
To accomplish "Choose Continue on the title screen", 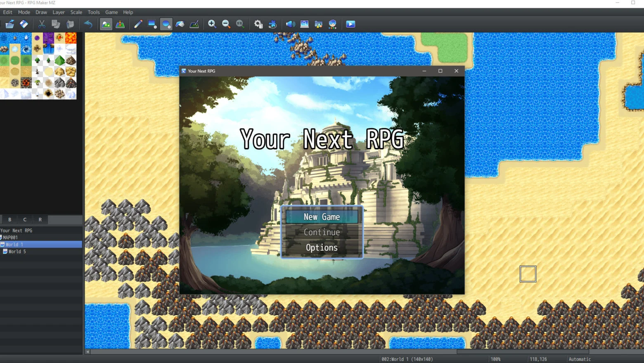I will (x=322, y=232).
